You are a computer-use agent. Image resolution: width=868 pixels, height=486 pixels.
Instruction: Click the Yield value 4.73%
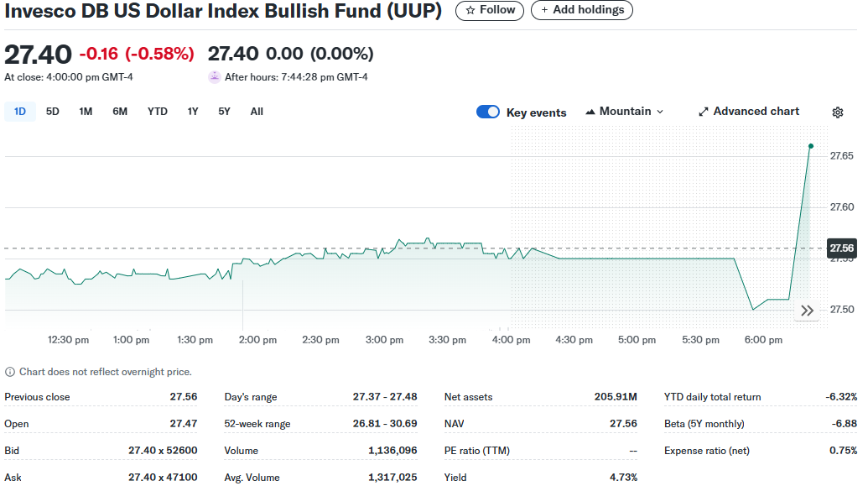[x=623, y=477]
